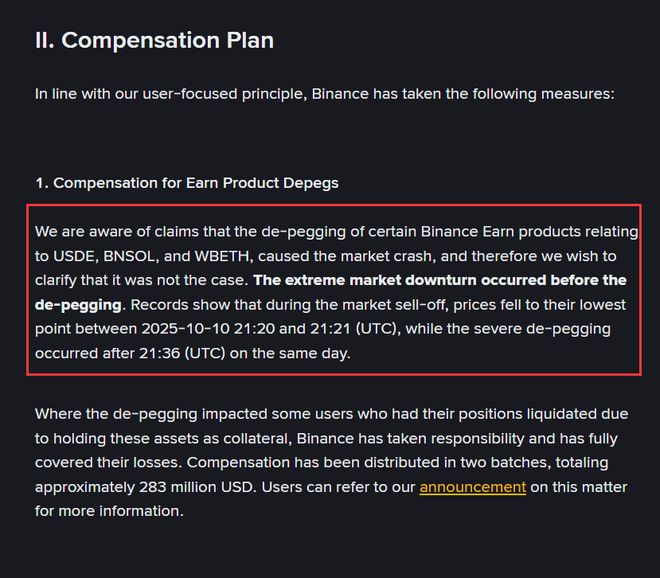
Task: Open the "announcement" hyperlink
Action: (472, 487)
